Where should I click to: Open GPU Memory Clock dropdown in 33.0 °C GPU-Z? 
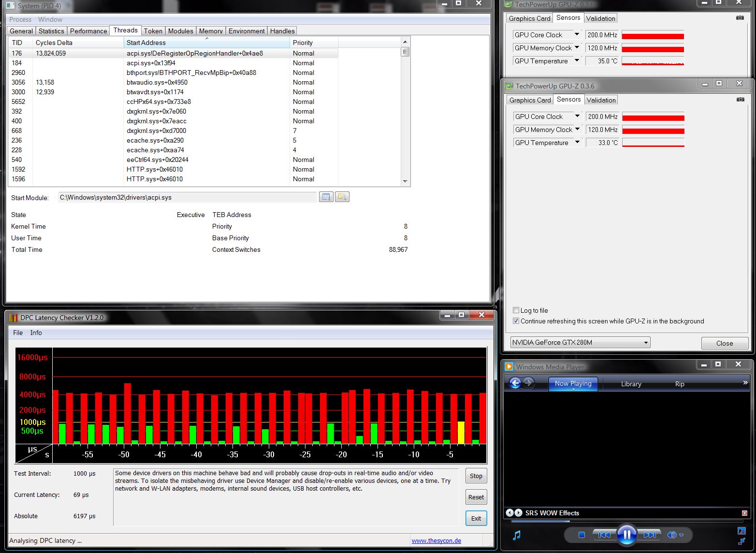tap(577, 129)
